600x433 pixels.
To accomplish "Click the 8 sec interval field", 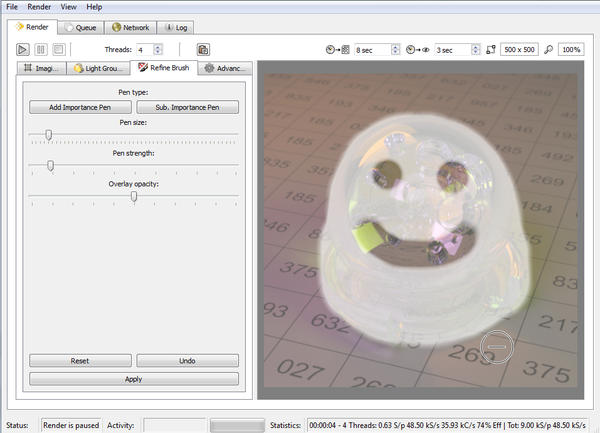I will [373, 50].
